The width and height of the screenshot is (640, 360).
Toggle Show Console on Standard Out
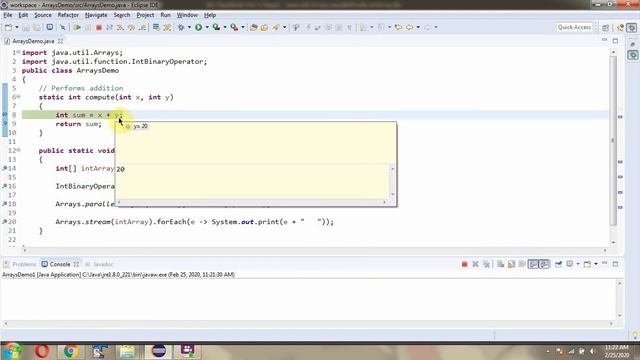point(533,264)
